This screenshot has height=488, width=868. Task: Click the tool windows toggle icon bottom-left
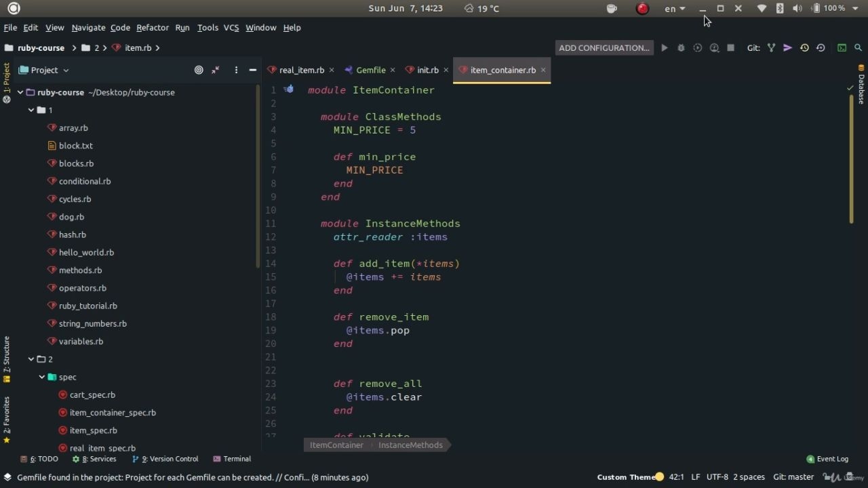(7, 477)
